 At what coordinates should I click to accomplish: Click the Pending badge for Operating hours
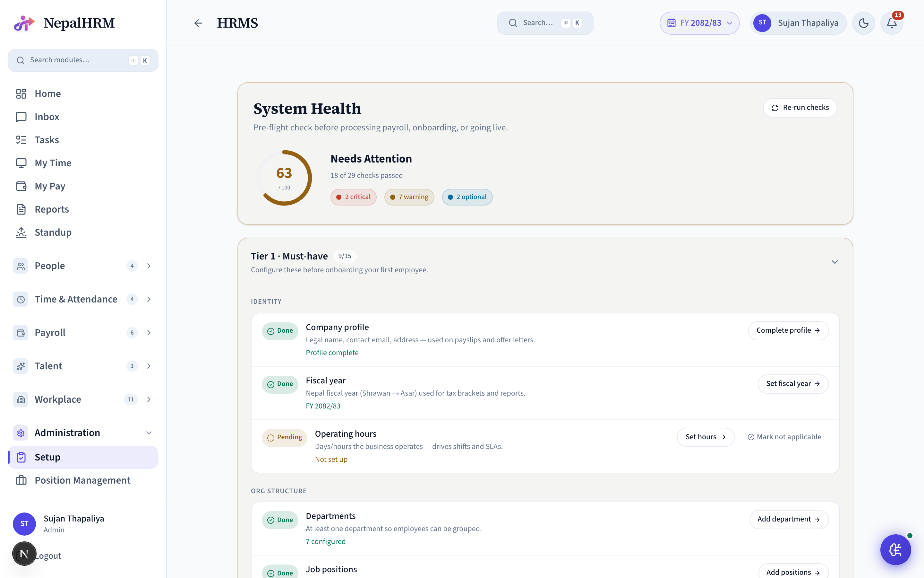pos(285,437)
